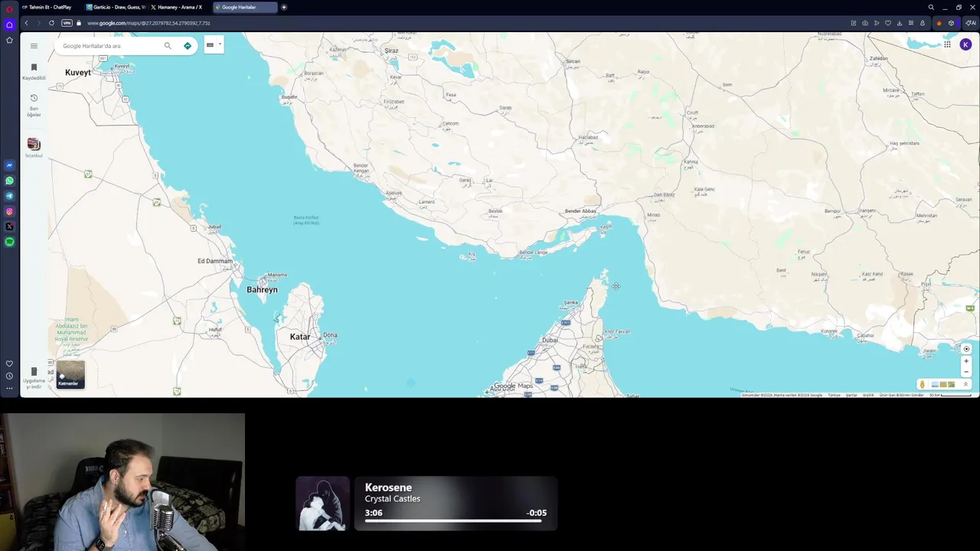
Task: Switch to the Hamaney - Arama / X tab
Action: (179, 7)
